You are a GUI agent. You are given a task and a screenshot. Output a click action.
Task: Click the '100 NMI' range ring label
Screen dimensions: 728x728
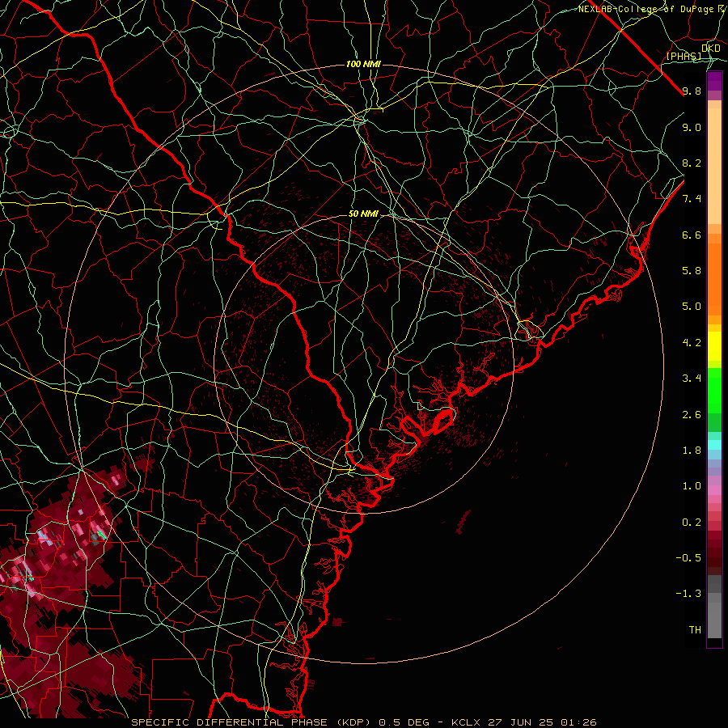363,64
